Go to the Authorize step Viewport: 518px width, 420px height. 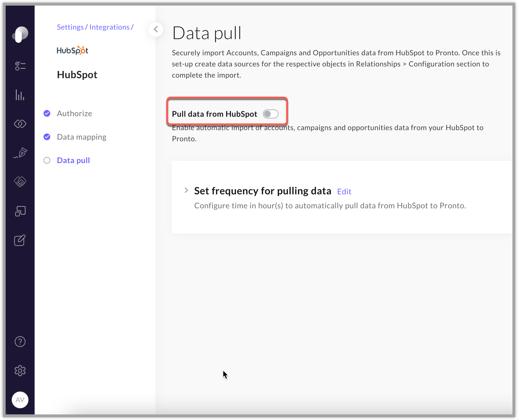pyautogui.click(x=75, y=113)
